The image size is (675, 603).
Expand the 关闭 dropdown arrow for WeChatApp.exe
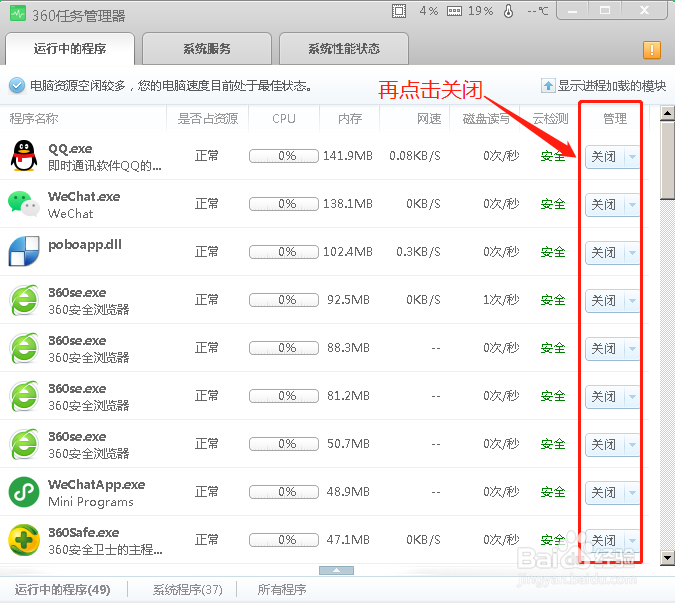click(632, 492)
